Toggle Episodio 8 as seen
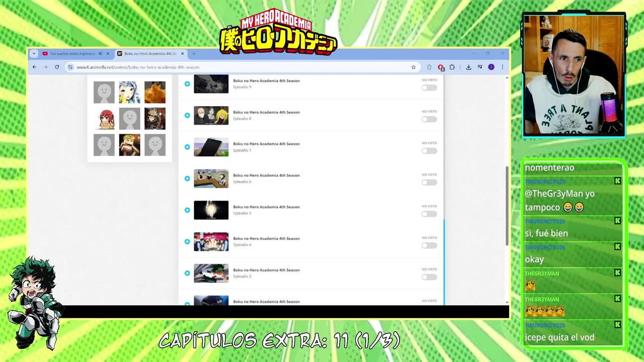The width and height of the screenshot is (644, 362). pyautogui.click(x=429, y=119)
